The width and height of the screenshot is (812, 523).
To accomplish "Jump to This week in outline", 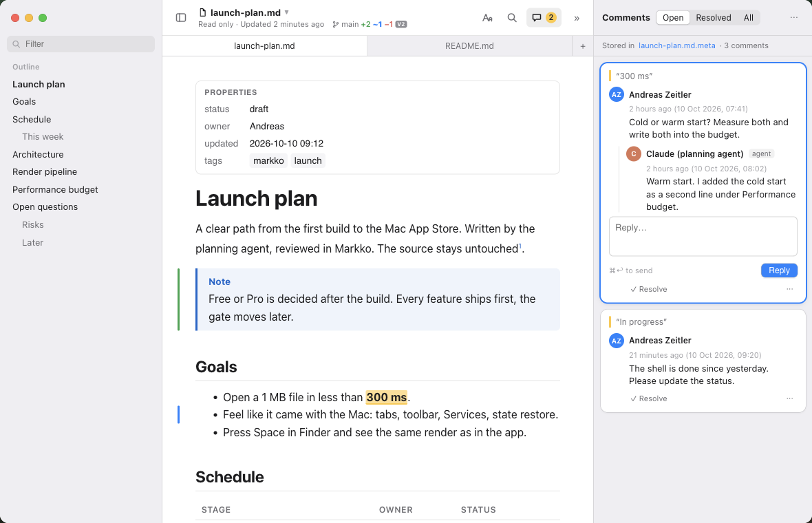I will click(x=43, y=137).
